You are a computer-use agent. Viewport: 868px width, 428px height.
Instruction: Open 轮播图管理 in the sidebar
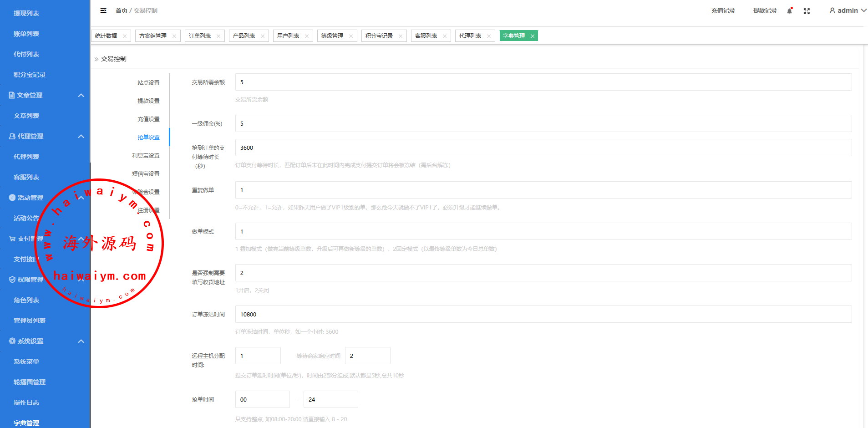point(30,382)
